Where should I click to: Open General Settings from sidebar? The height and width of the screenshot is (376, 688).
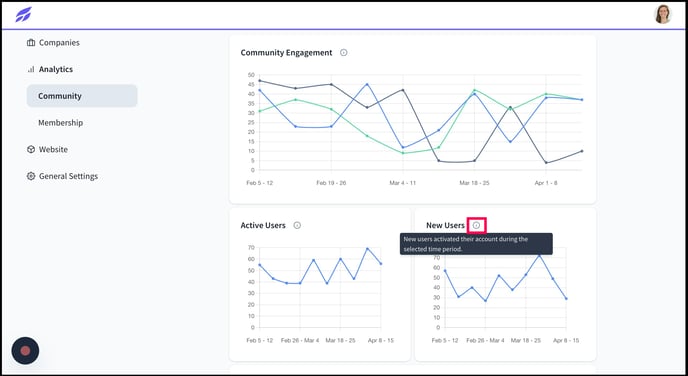(62, 176)
